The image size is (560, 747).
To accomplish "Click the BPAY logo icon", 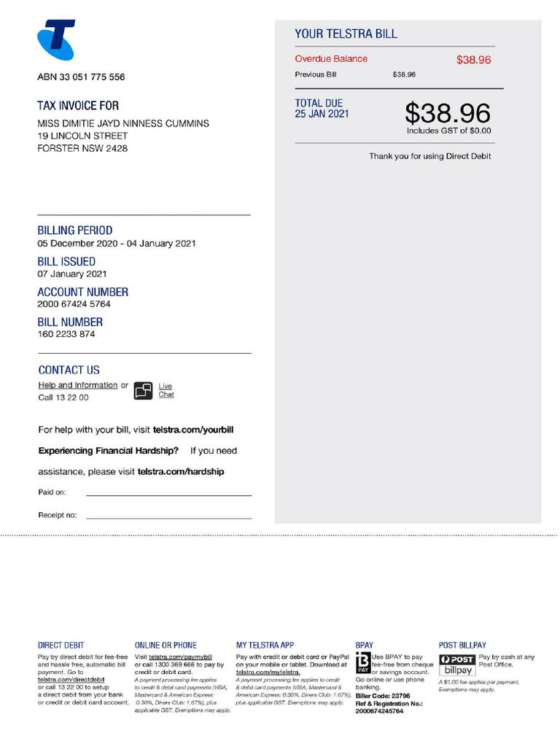I will pyautogui.click(x=363, y=663).
